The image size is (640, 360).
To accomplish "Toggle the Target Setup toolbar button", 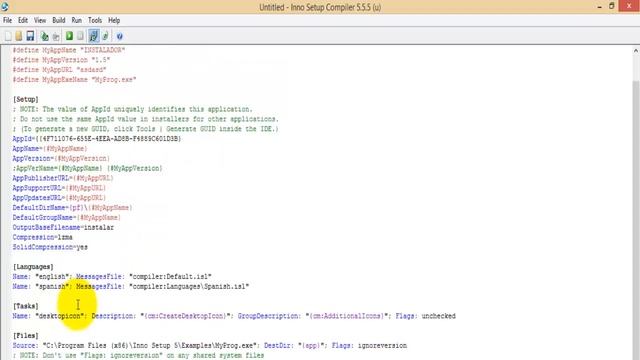I will 94,36.
